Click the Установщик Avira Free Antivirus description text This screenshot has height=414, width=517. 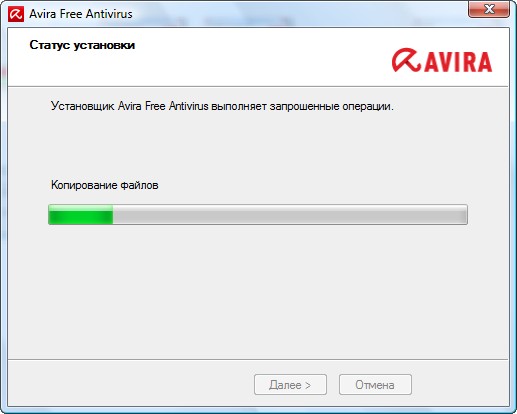[222, 106]
